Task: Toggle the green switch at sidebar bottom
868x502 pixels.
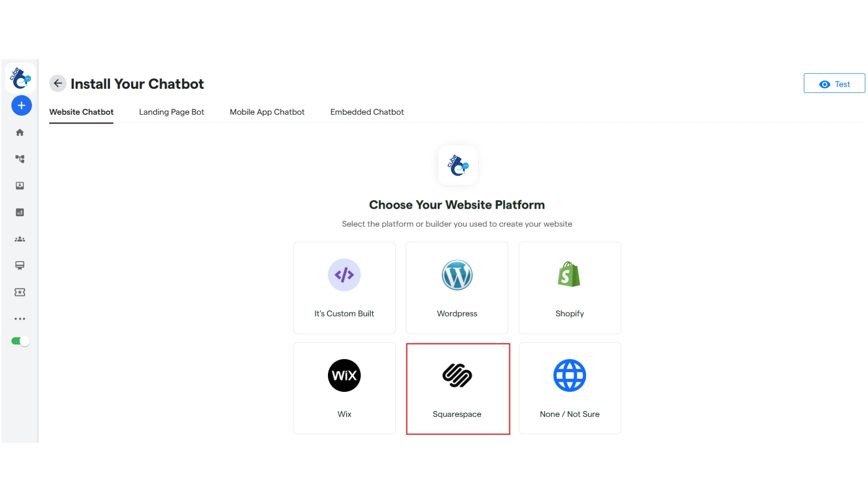Action: [x=20, y=341]
